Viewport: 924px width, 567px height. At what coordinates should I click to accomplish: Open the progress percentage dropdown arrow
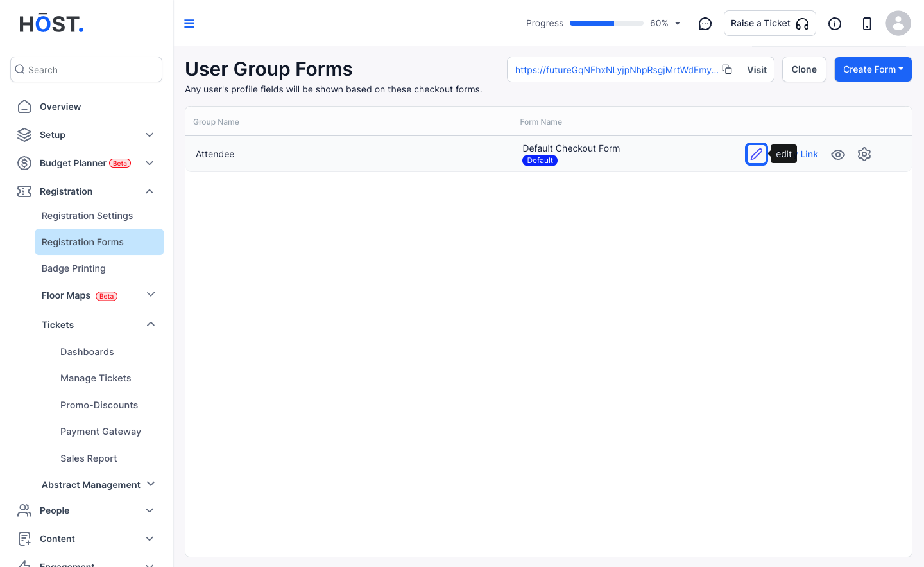[678, 24]
